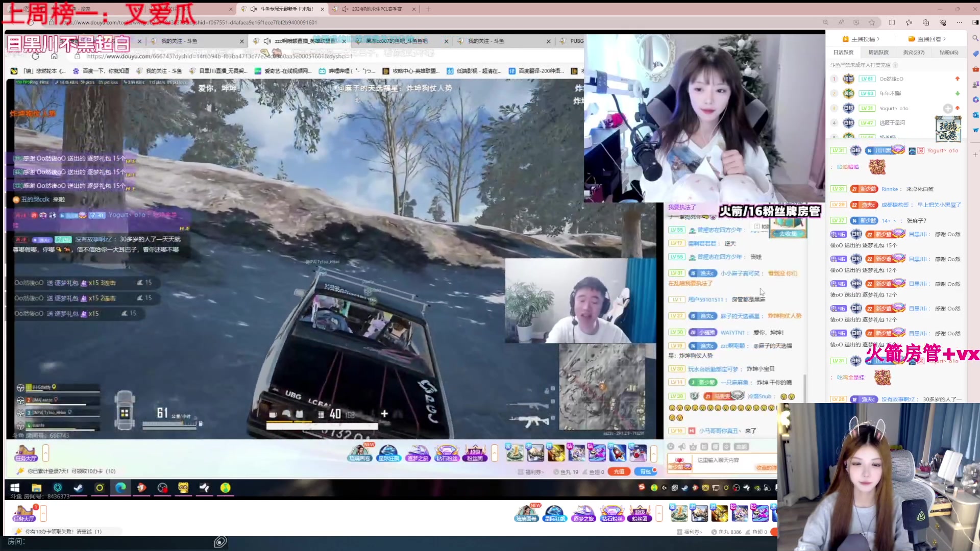
Task: Click the help question mark after 打赏充值 notice
Action: click(895, 65)
